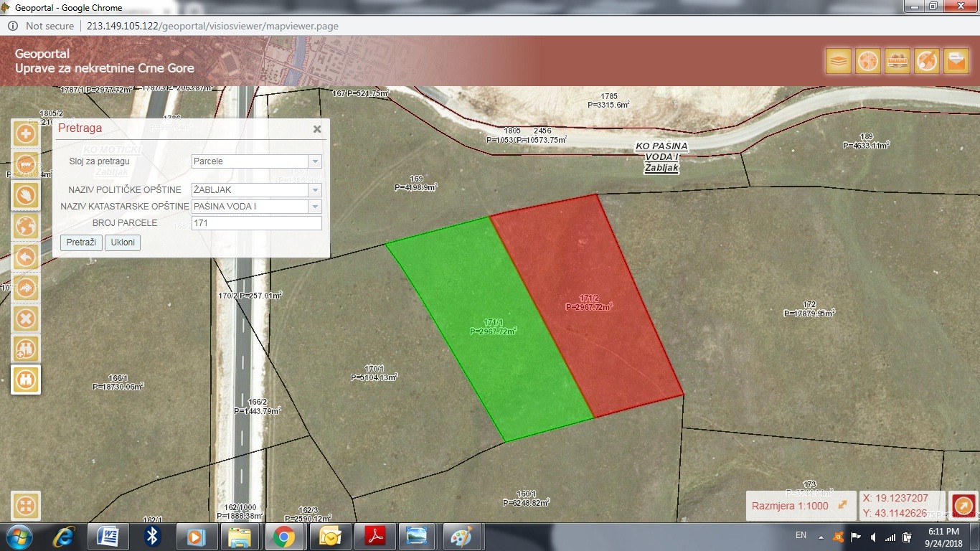Click the zoom in plus tool
Screen dimensions: 980x551
coord(26,133)
